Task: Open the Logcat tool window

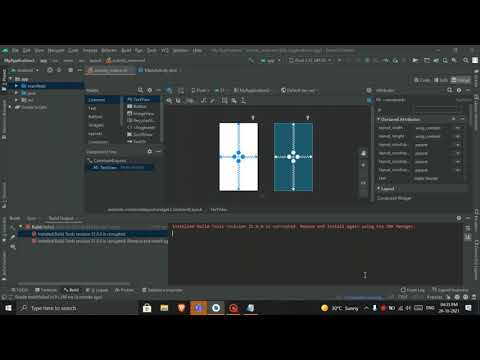Action: [98, 290]
